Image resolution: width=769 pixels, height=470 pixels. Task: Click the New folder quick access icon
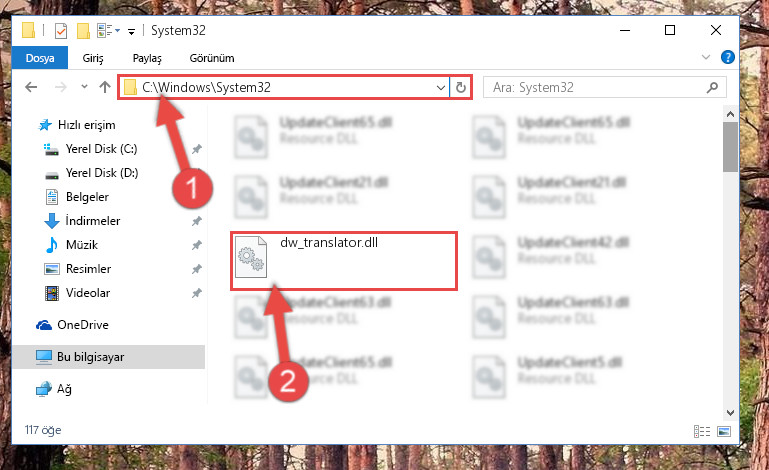[x=83, y=31]
